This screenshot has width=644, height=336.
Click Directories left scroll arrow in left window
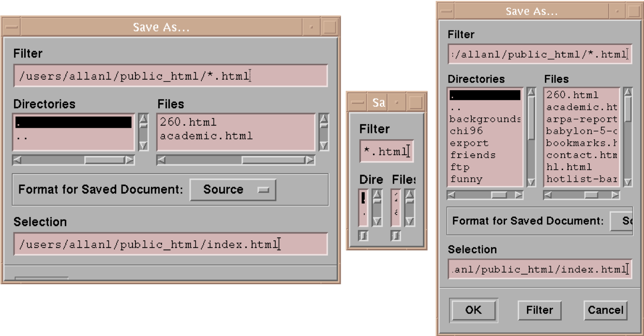(17, 160)
